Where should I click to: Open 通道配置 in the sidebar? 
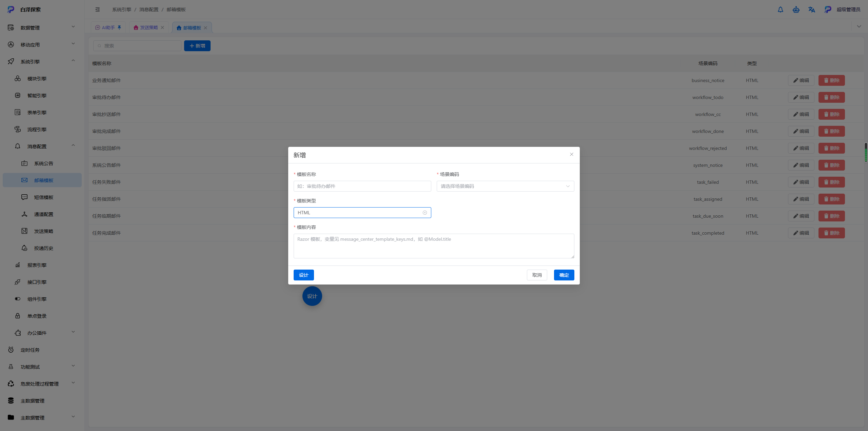point(42,214)
